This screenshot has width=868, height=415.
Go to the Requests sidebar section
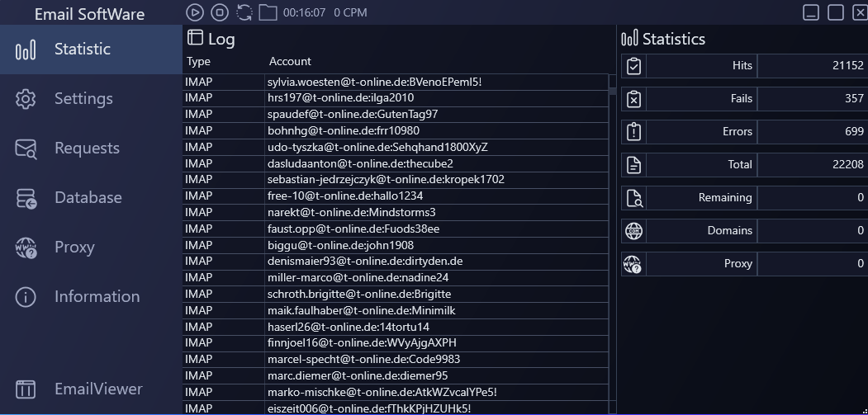tap(86, 149)
